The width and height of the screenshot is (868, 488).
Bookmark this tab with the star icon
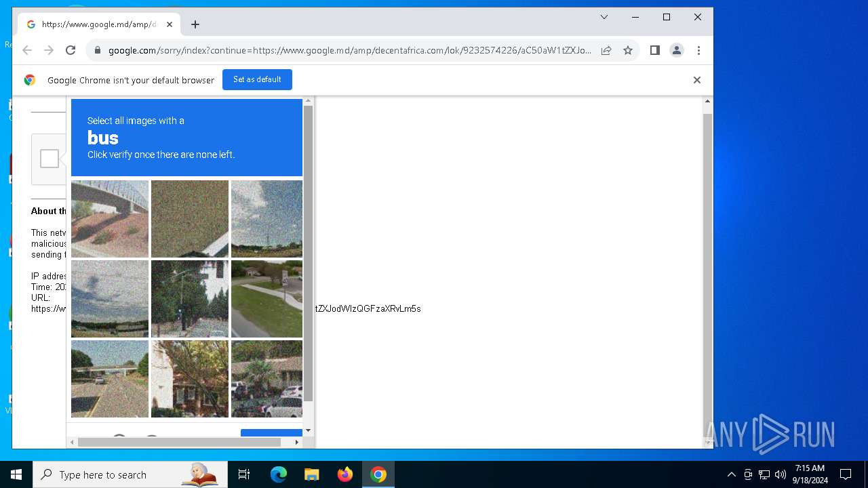point(628,50)
